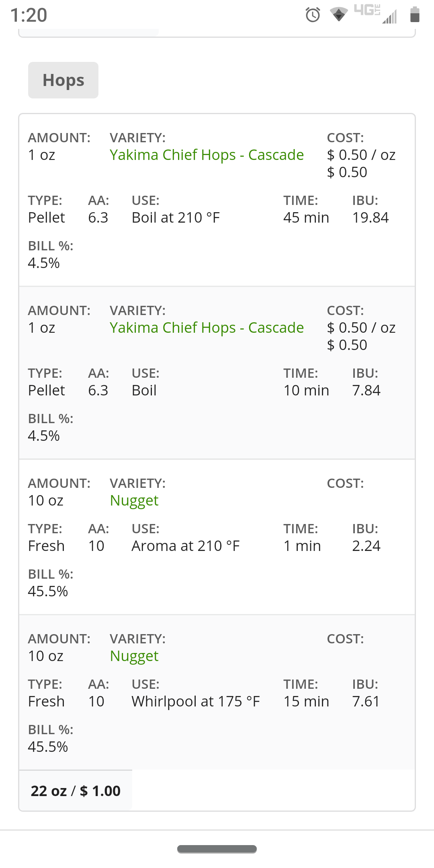Image resolution: width=434 pixels, height=868 pixels.
Task: Tap the Whirlpool at 175 °F use text
Action: (196, 701)
